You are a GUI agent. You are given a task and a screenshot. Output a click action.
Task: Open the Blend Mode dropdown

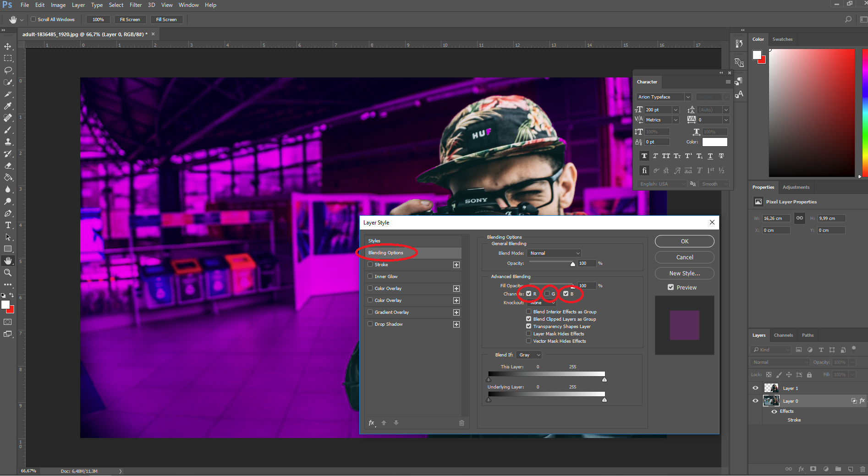tap(555, 253)
